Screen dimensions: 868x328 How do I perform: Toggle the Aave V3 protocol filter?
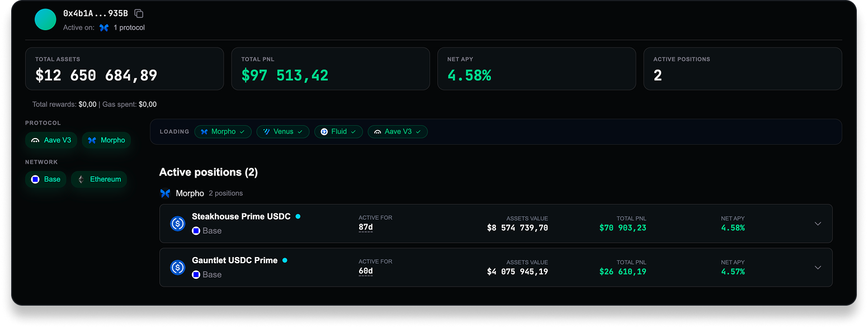click(51, 140)
